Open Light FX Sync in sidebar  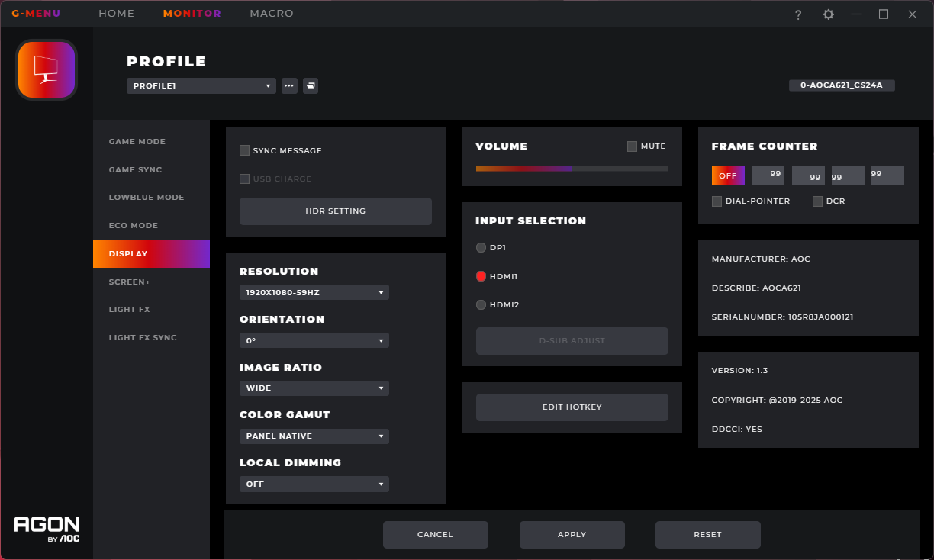click(151, 337)
